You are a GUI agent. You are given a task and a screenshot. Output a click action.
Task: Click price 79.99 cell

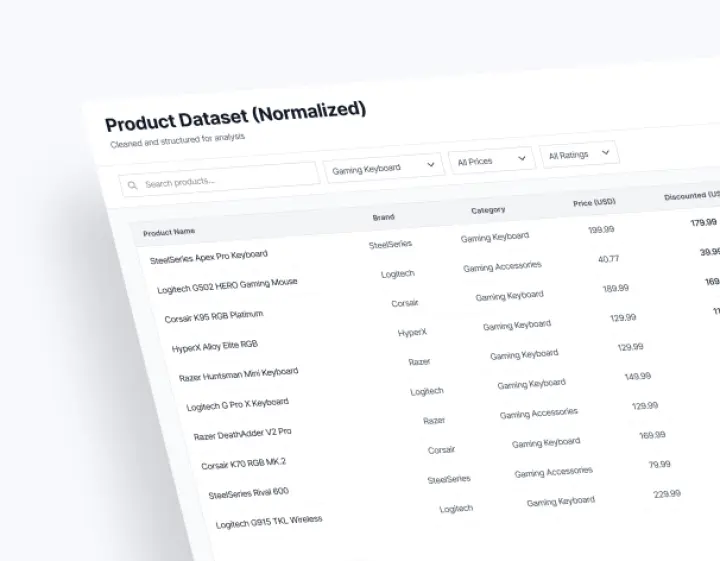pos(659,465)
